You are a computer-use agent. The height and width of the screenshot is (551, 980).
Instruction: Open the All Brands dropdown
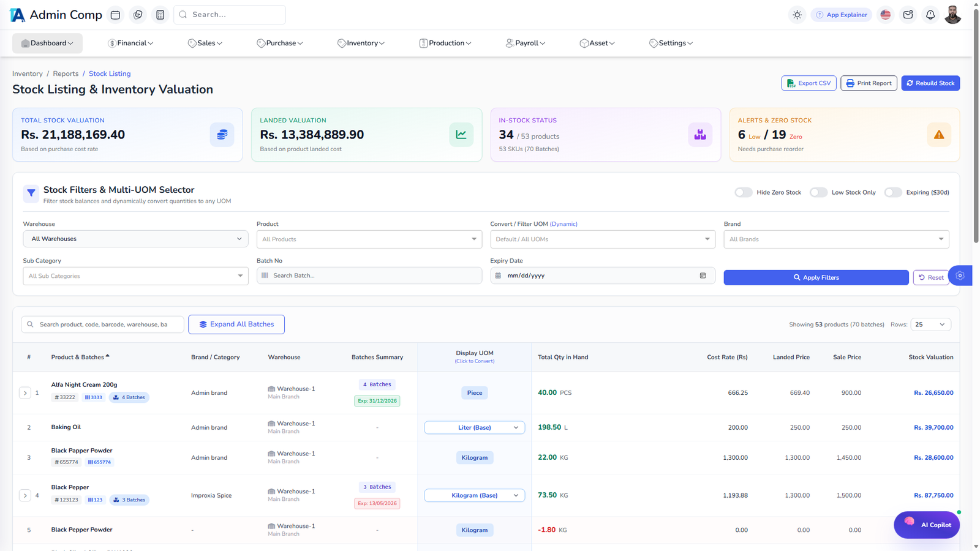point(836,239)
